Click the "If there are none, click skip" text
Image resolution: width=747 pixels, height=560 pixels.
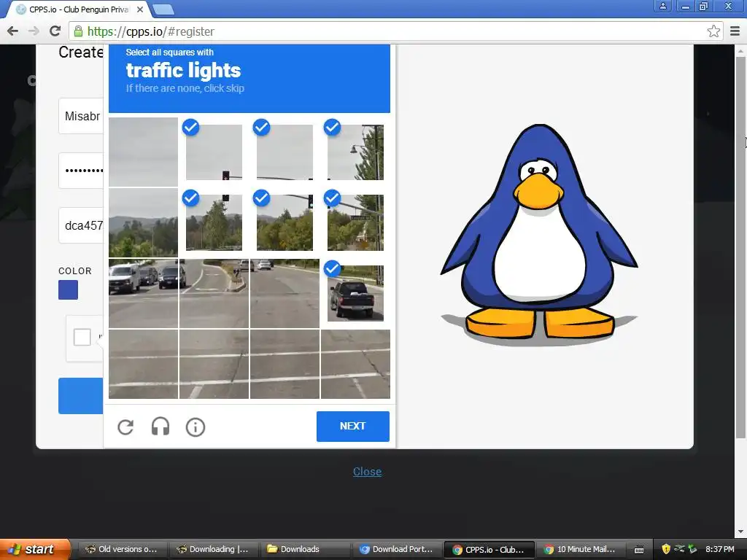tap(185, 88)
